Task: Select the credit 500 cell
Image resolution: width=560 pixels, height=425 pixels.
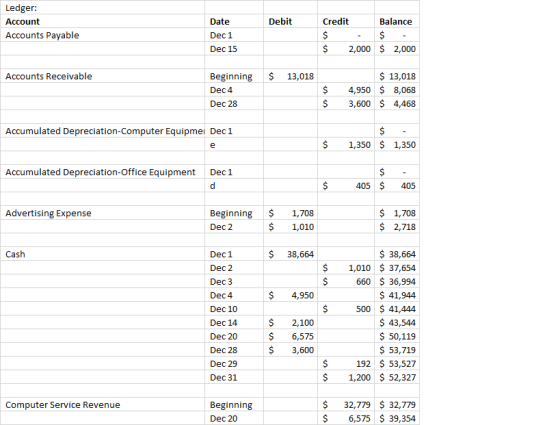Action: point(346,309)
